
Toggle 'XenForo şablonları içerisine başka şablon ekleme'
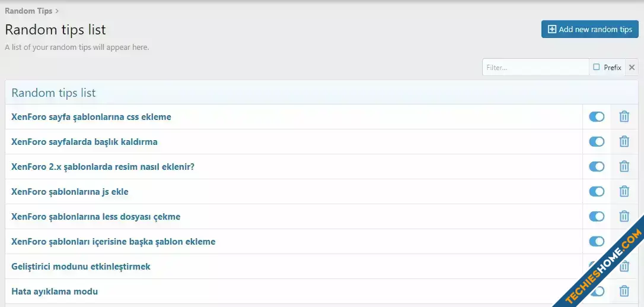tap(597, 242)
